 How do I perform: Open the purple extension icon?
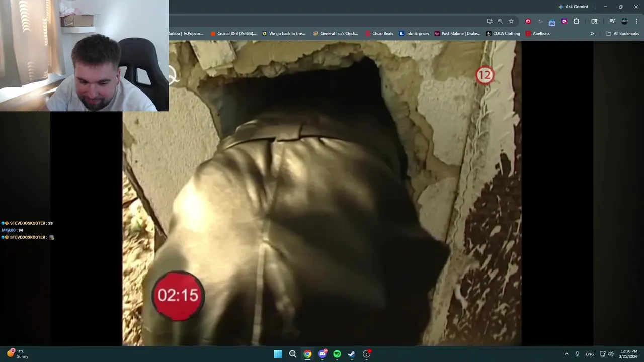564,21
